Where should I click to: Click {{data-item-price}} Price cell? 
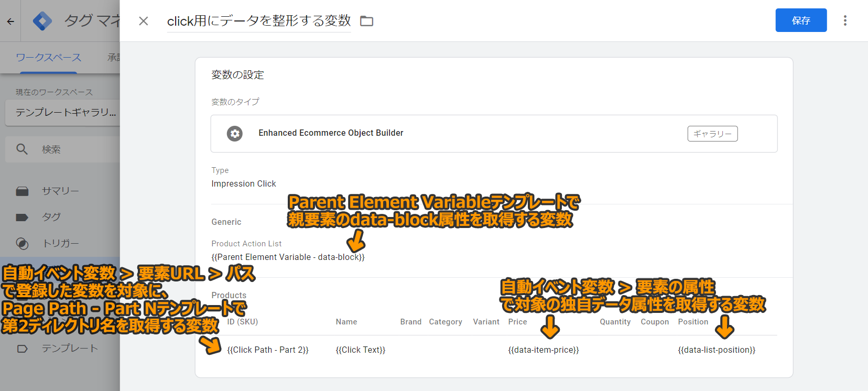pyautogui.click(x=544, y=350)
